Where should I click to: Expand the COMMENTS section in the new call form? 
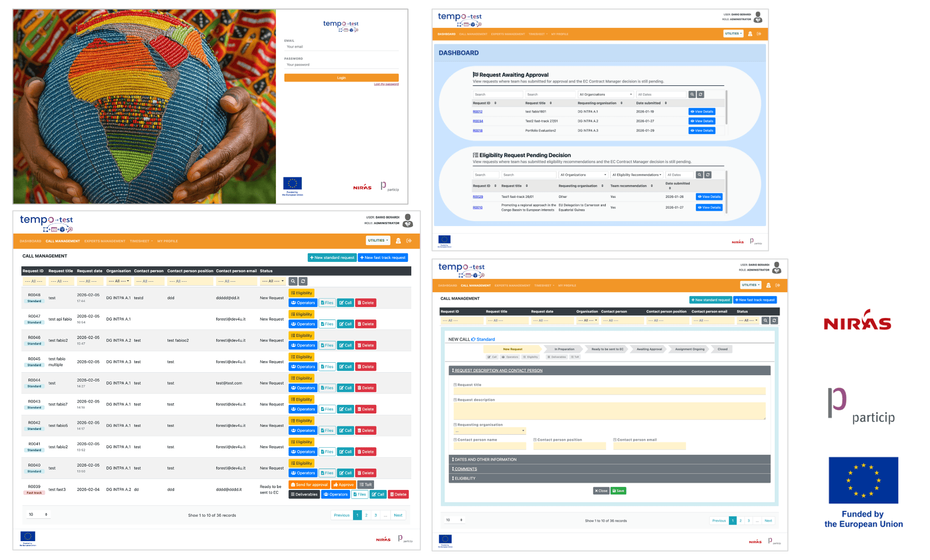pyautogui.click(x=465, y=469)
